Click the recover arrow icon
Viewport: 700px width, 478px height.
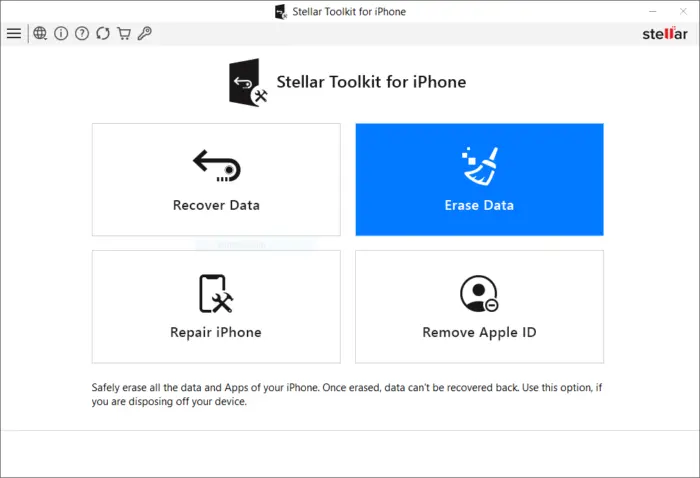(217, 166)
